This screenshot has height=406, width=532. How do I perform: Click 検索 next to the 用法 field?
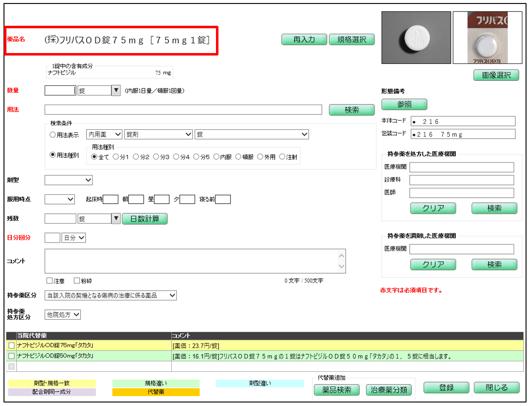352,110
